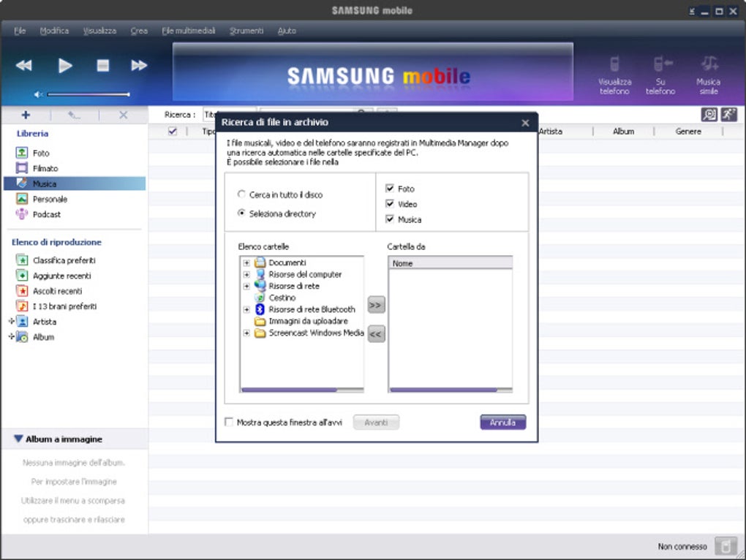Select the Seleziona directory option
Screen dimensions: 746x560
[241, 213]
